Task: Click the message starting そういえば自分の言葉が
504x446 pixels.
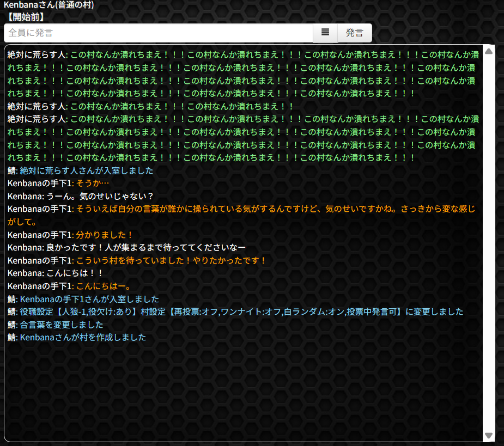Action: click(241, 215)
